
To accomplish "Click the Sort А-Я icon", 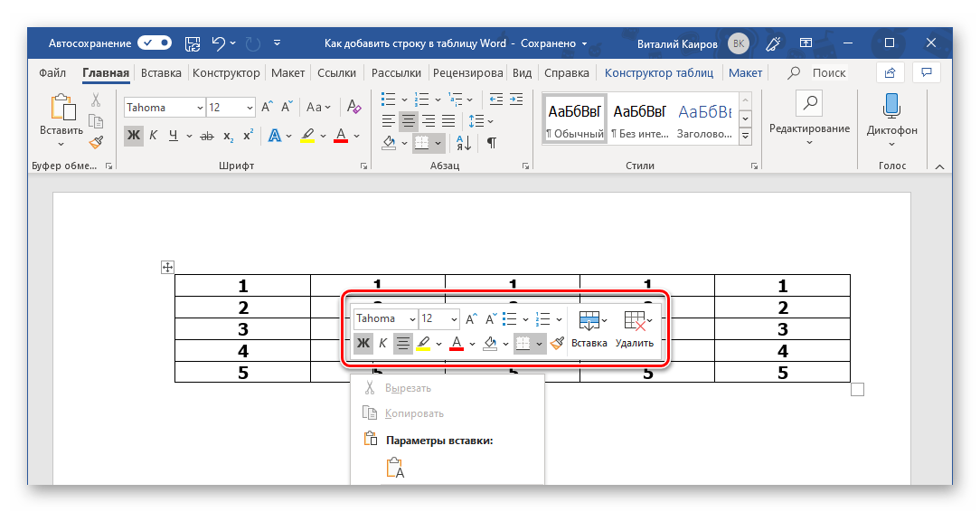I will click(464, 143).
